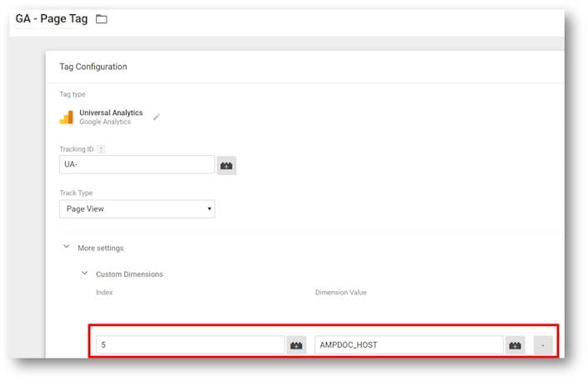Click the folder icon beside GA - Page Tag
Viewport: 588px width, 381px height.
point(101,19)
